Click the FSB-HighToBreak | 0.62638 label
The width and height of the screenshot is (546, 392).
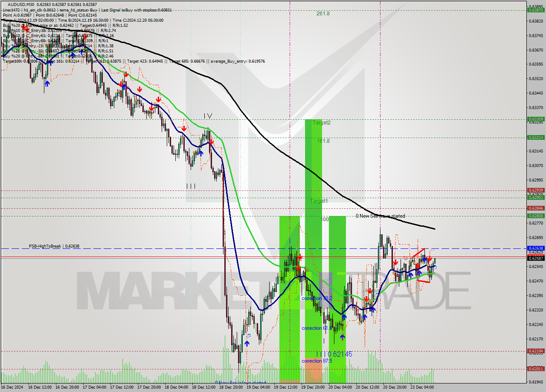coord(54,246)
